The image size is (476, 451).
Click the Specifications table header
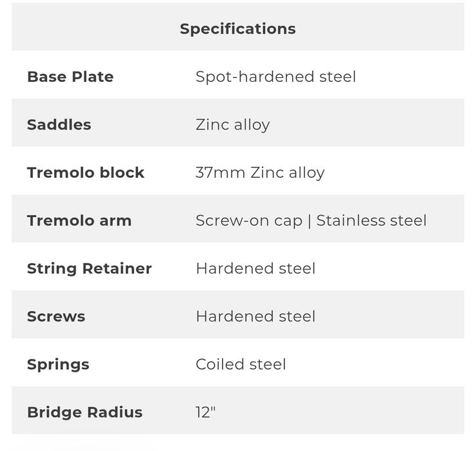point(237,29)
